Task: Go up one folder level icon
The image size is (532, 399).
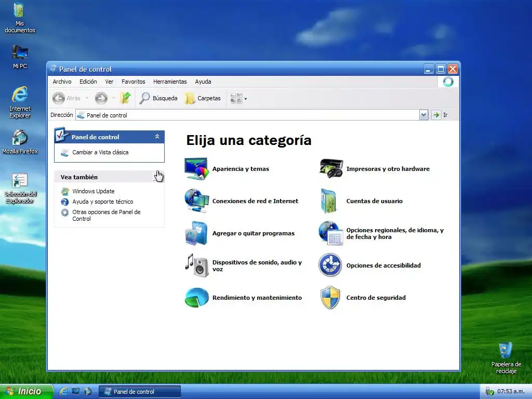Action: [125, 98]
